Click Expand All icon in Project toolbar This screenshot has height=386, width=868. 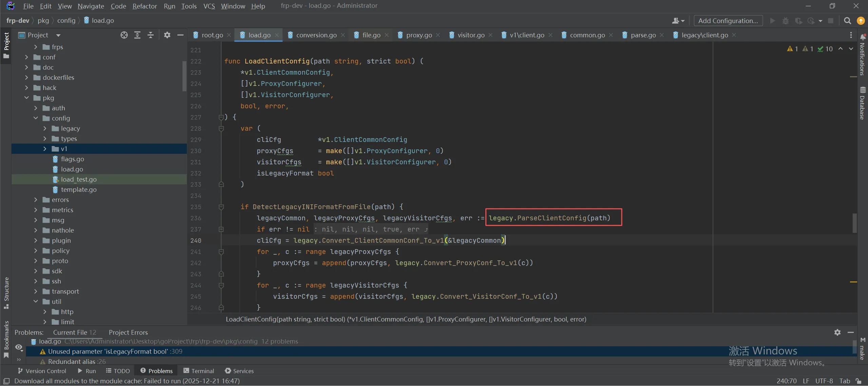point(137,35)
